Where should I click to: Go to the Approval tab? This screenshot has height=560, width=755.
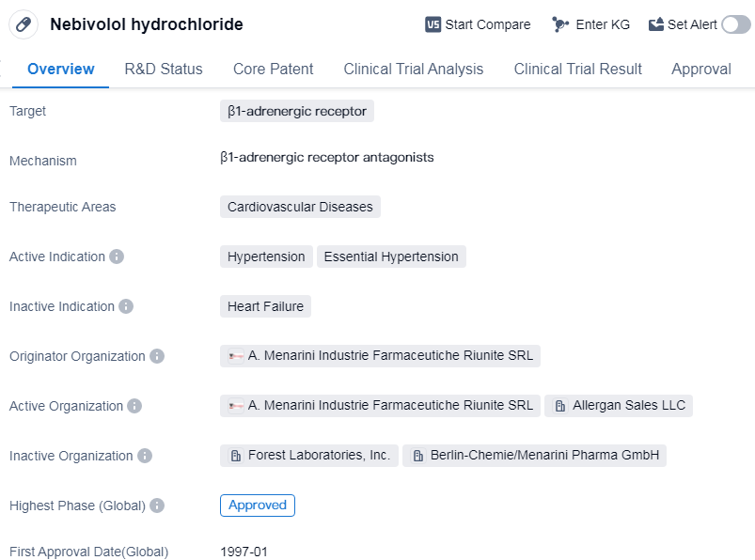701,69
